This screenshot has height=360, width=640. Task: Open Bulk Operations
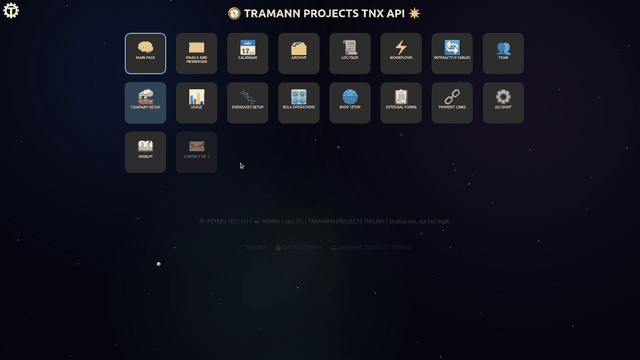pyautogui.click(x=299, y=103)
